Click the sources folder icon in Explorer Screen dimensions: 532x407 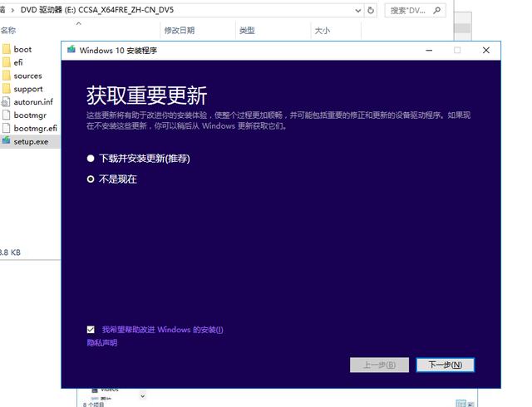(x=7, y=76)
